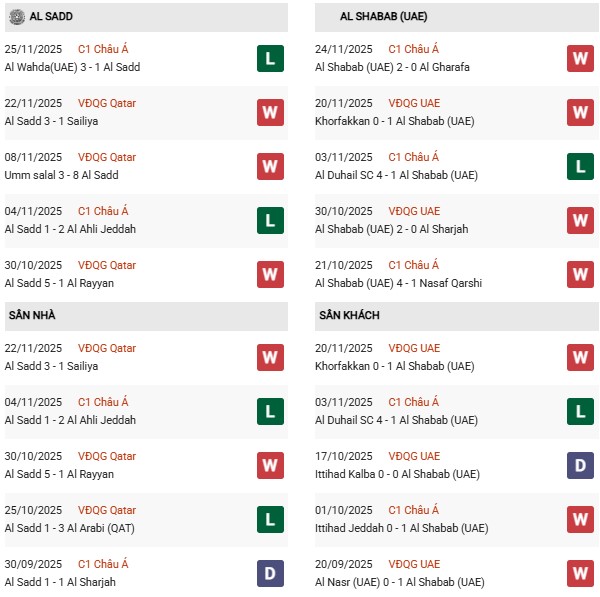Open the Al Nasr (UAE) 0-1 Al Shabab match
The width and height of the screenshot is (600, 597).
[x=396, y=582]
